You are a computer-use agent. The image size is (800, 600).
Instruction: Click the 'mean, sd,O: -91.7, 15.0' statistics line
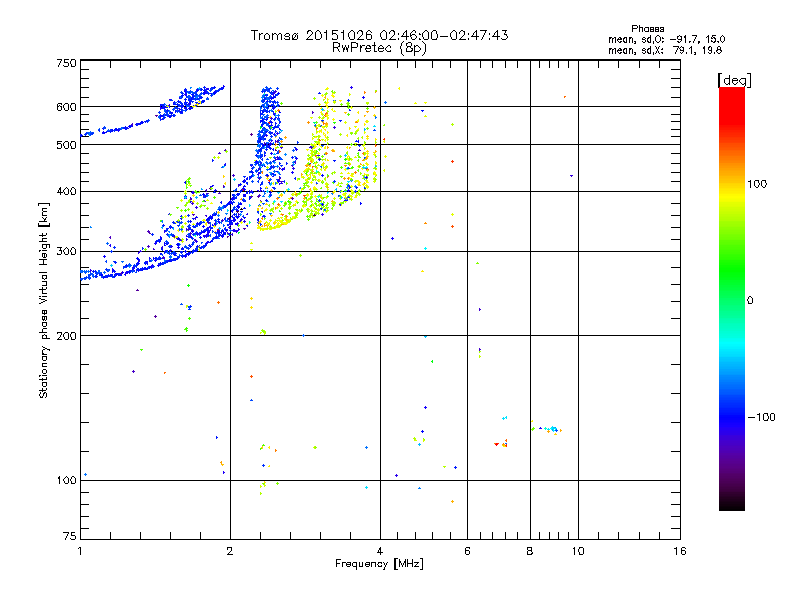click(x=666, y=39)
